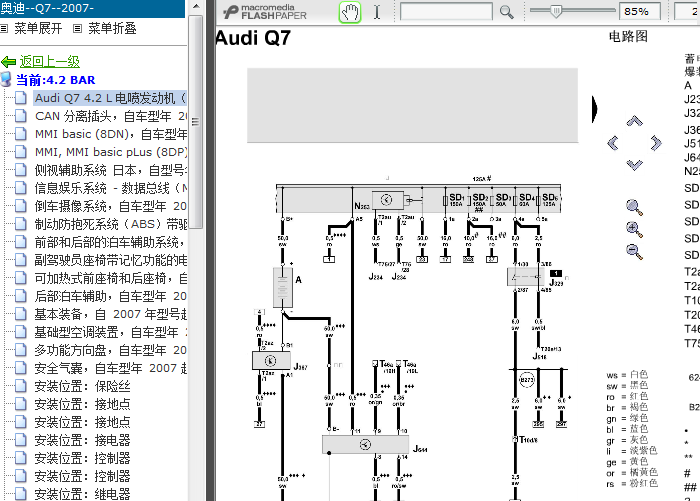Click the J644 control unit in diagram

[x=365, y=445]
